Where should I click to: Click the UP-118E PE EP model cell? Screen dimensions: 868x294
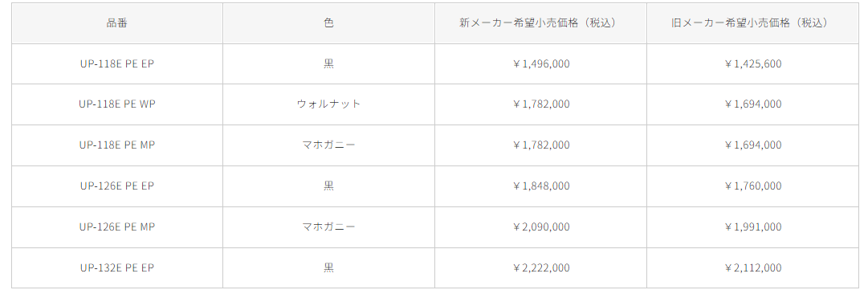click(117, 63)
